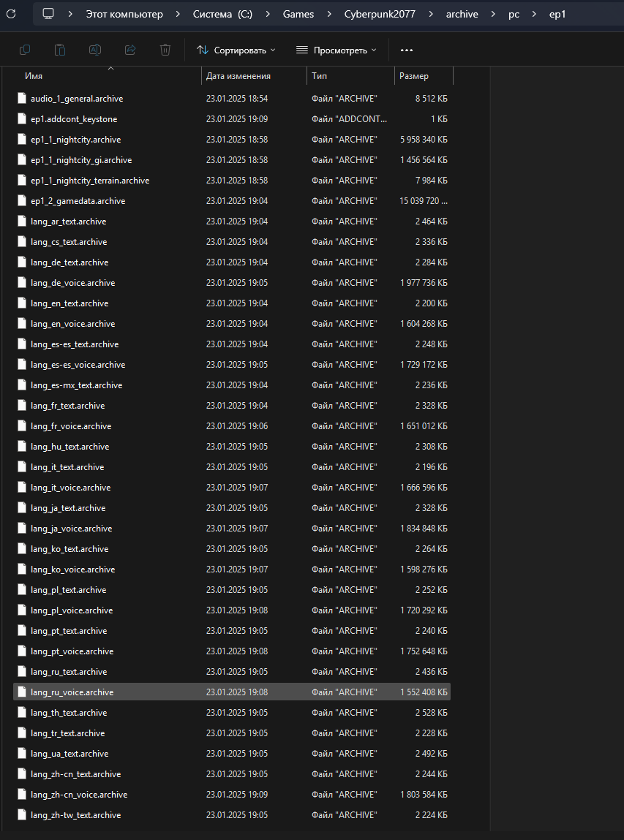
Task: Click the file icon of ep1_1_nightcity.archive
Action: point(21,140)
